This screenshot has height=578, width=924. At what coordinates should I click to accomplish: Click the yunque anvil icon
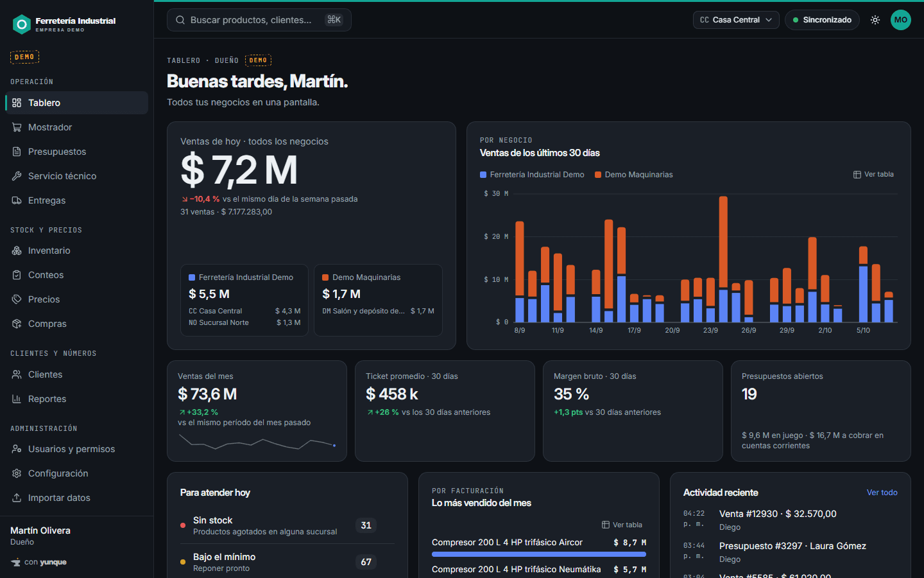(15, 563)
